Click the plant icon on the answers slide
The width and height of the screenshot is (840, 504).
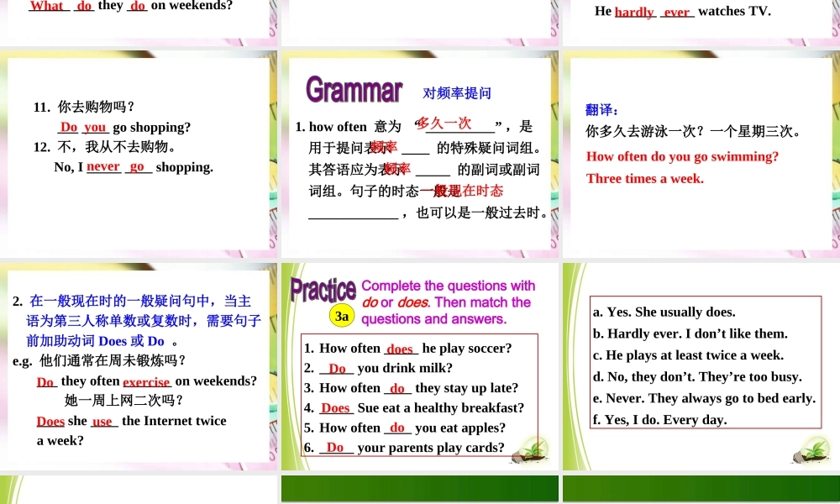[811, 449]
